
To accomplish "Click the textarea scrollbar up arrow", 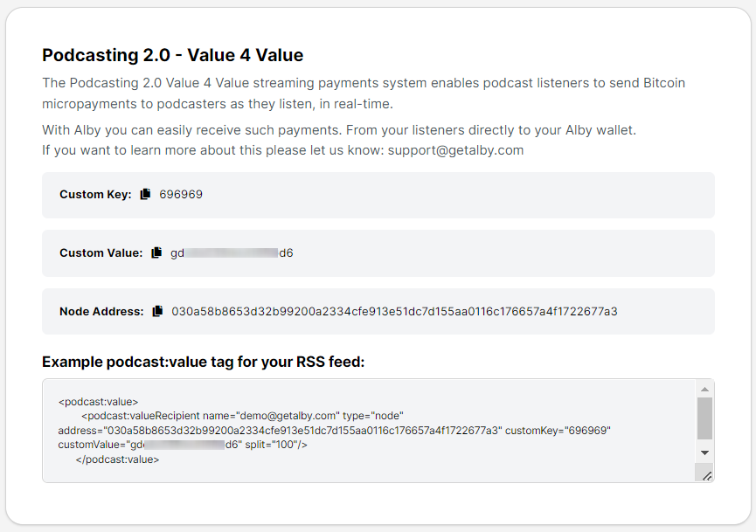I will point(705,390).
